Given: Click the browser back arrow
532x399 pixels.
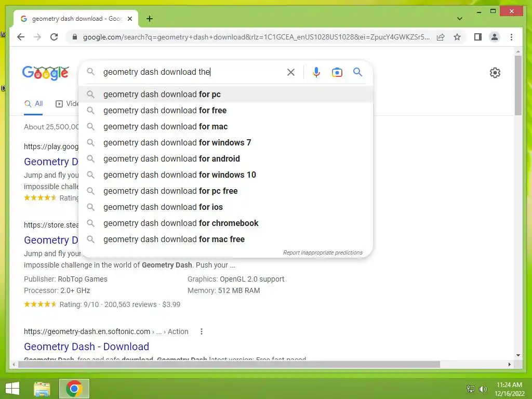Looking at the screenshot, I should point(21,37).
